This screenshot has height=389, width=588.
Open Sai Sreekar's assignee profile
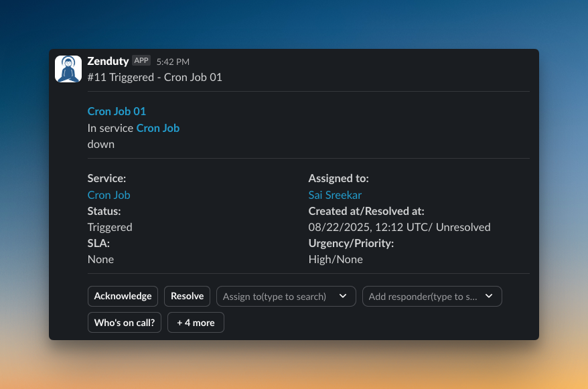tap(335, 195)
